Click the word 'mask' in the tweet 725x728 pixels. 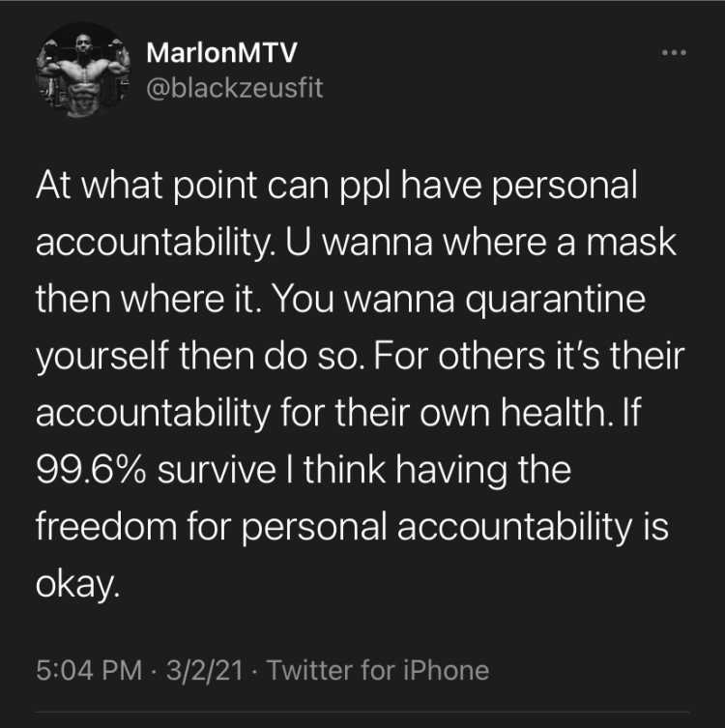point(631,242)
